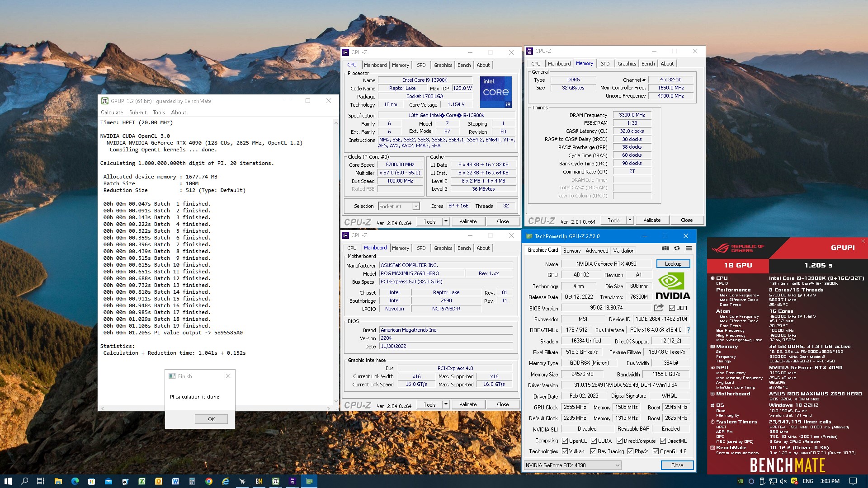Image resolution: width=868 pixels, height=488 pixels.
Task: Click the Intel Core i9 logo in CPU-Z
Action: click(x=495, y=92)
